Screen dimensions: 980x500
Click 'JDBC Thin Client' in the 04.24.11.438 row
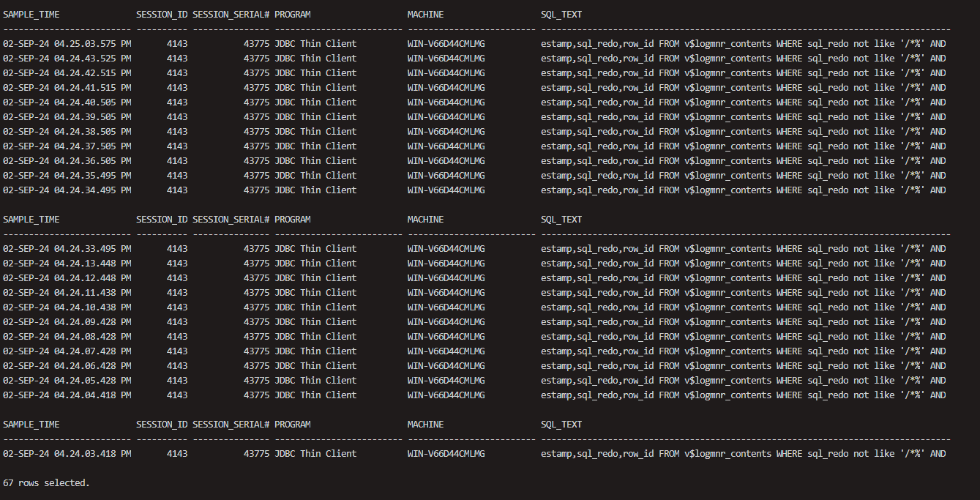pyautogui.click(x=315, y=293)
